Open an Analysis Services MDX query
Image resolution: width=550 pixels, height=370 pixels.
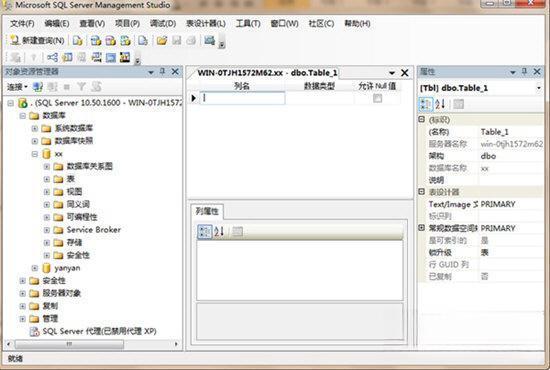pos(96,41)
